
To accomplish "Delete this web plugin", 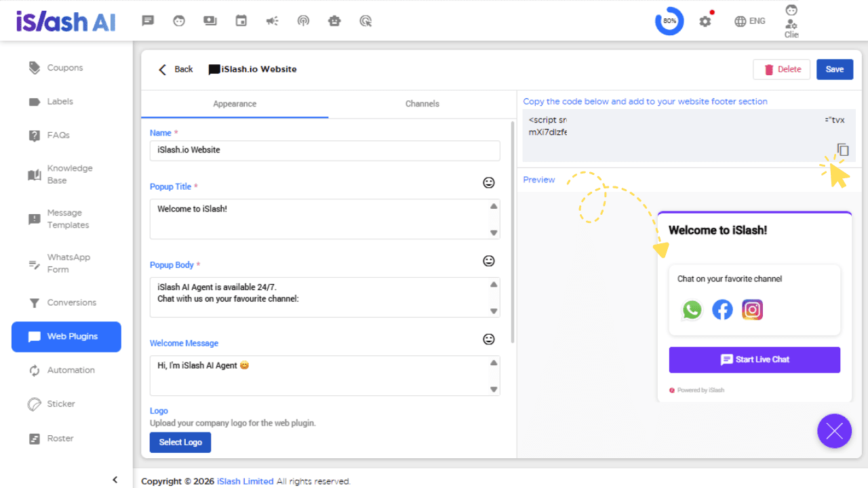I will [x=782, y=69].
